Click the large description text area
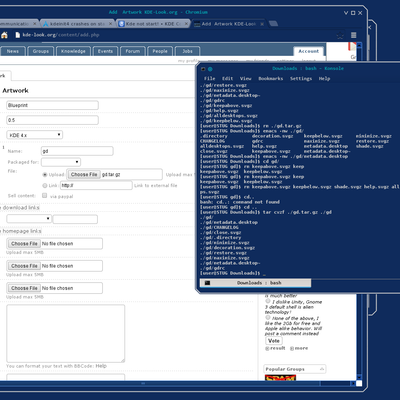Screen dimensions: 400x400 point(66,333)
